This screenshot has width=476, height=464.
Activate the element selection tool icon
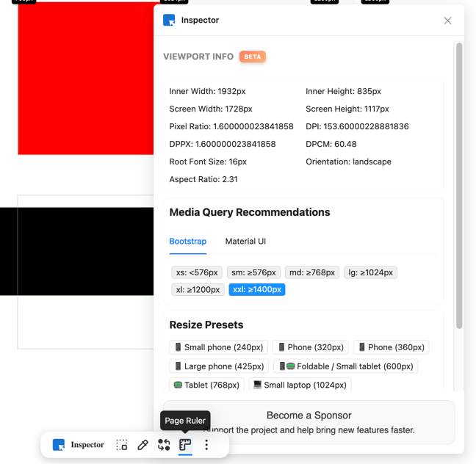point(122,445)
